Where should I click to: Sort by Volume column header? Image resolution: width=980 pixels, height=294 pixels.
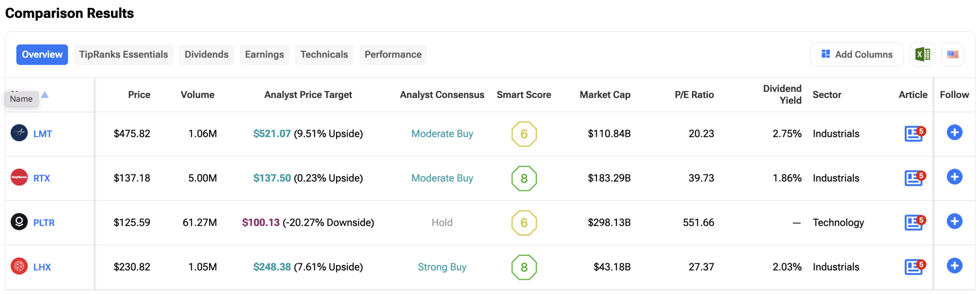[x=198, y=95]
